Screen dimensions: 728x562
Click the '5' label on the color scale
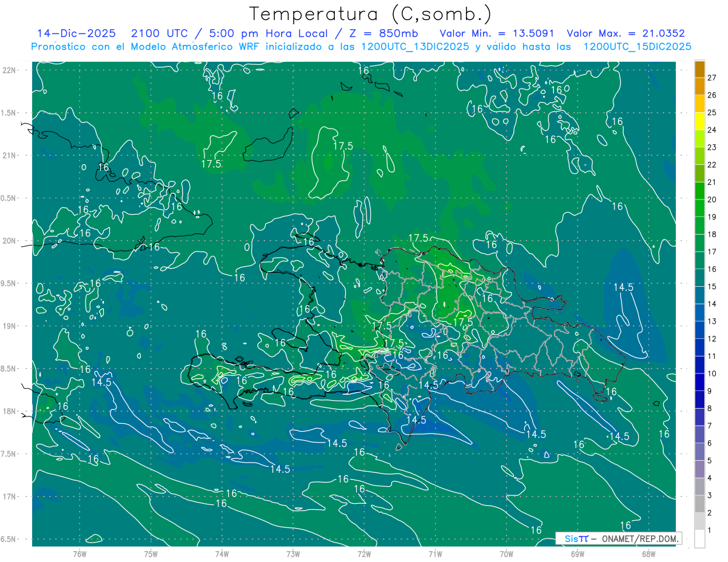point(710,461)
